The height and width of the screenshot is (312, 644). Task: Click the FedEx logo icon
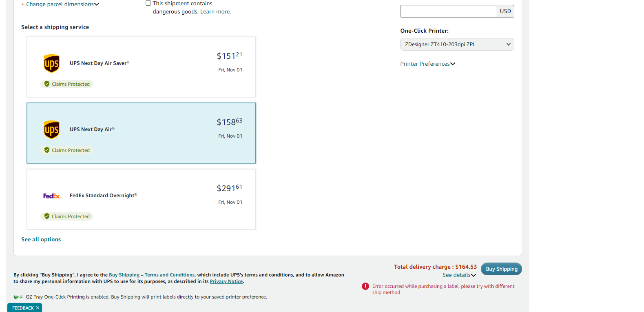pyautogui.click(x=52, y=196)
